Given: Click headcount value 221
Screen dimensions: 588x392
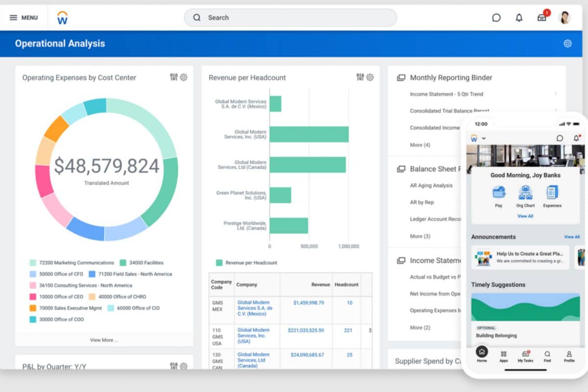Looking at the screenshot, I should (x=348, y=330).
